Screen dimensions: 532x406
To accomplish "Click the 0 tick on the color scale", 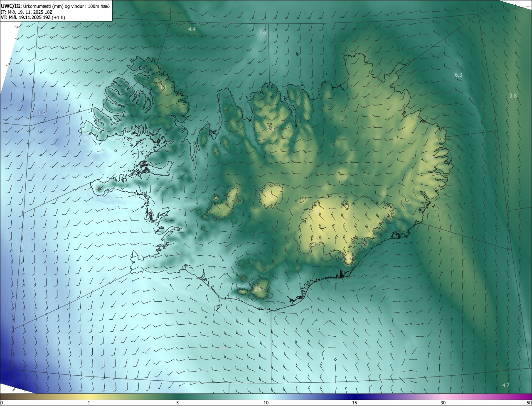I will coord(2,403).
